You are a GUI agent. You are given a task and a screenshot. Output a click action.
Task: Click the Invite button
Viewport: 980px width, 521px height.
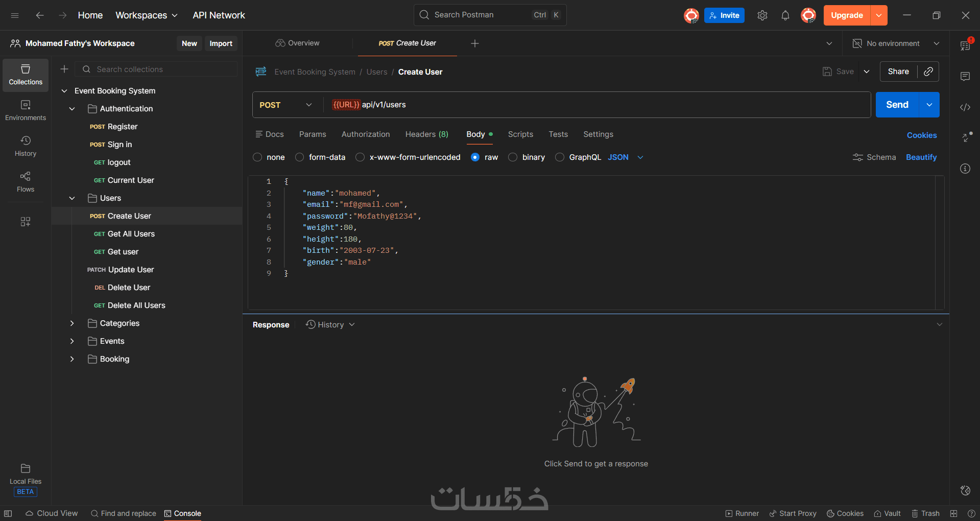(x=724, y=15)
